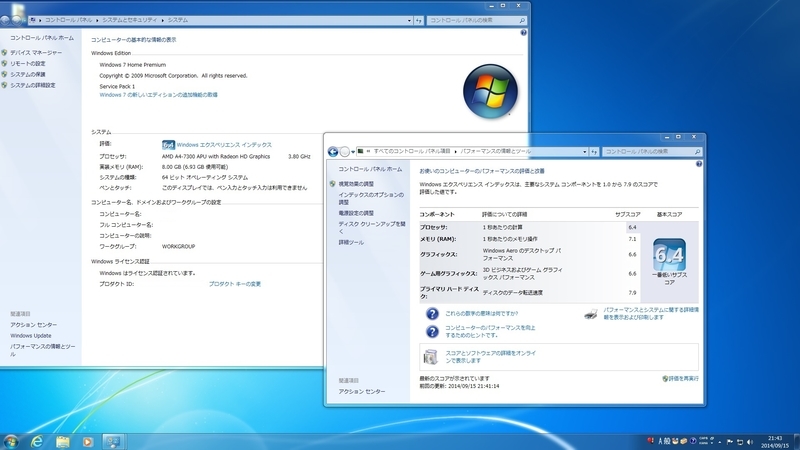Image resolution: width=800 pixels, height=450 pixels.
Task: Click Back arrow in Performance window
Action: coord(333,152)
